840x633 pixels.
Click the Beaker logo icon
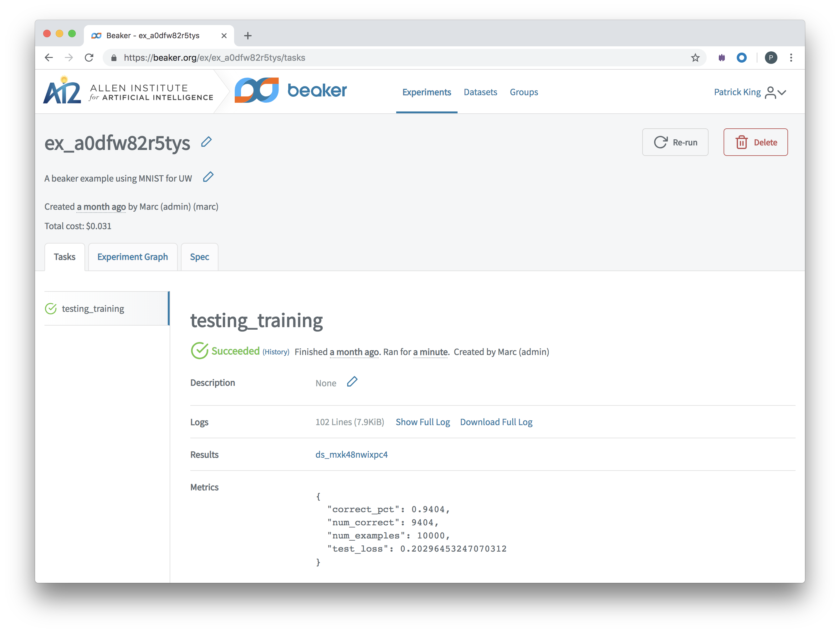259,91
